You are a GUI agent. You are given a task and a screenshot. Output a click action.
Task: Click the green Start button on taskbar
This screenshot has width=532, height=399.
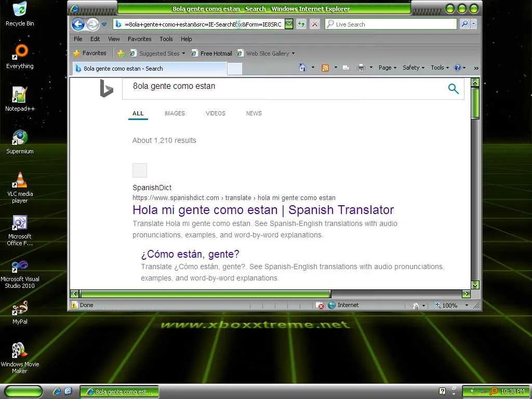[x=23, y=392]
